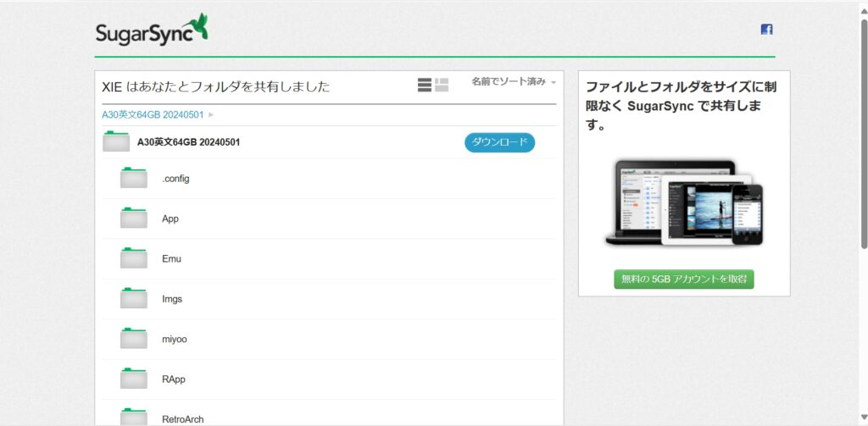Open the Facebook icon in header
868x426 pixels.
tap(766, 30)
